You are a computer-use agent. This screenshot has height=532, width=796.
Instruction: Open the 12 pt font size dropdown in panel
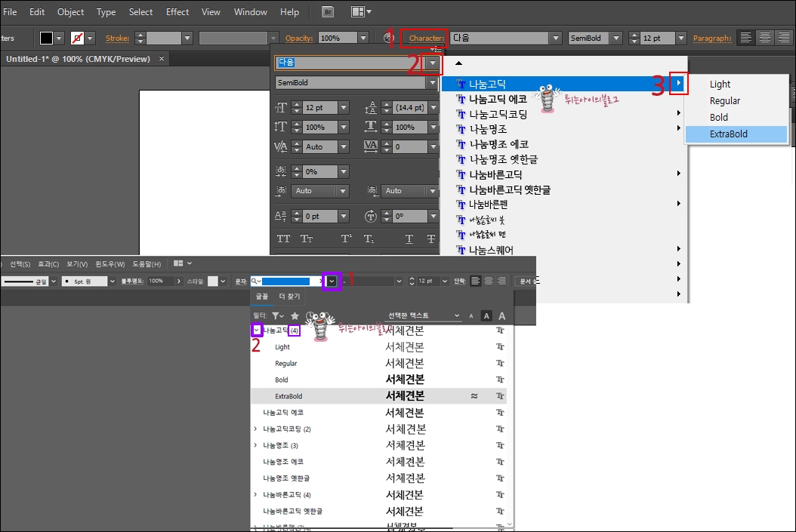coord(344,107)
